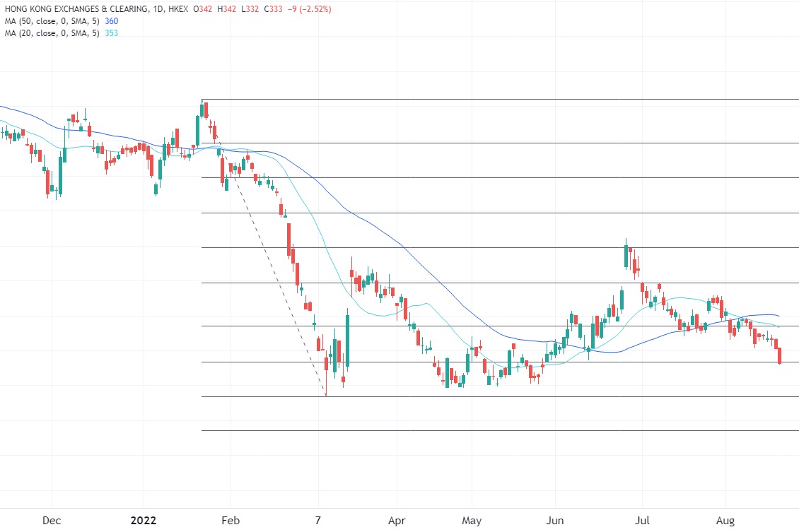Click the 7 date label on time axis

(318, 521)
